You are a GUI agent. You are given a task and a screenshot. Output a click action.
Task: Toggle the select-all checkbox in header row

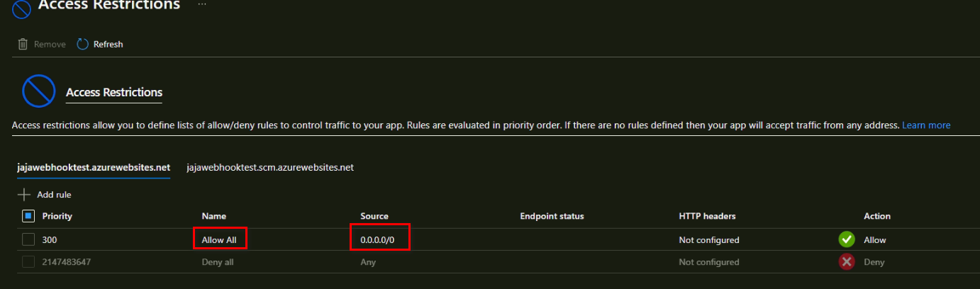coord(29,216)
